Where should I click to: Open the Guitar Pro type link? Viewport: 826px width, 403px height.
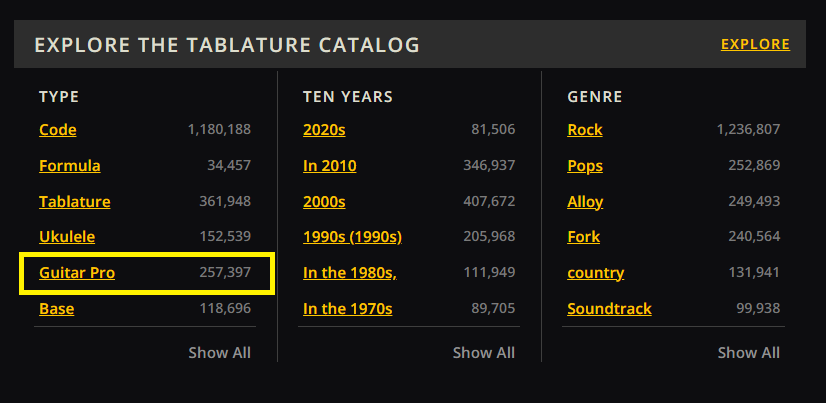(77, 273)
